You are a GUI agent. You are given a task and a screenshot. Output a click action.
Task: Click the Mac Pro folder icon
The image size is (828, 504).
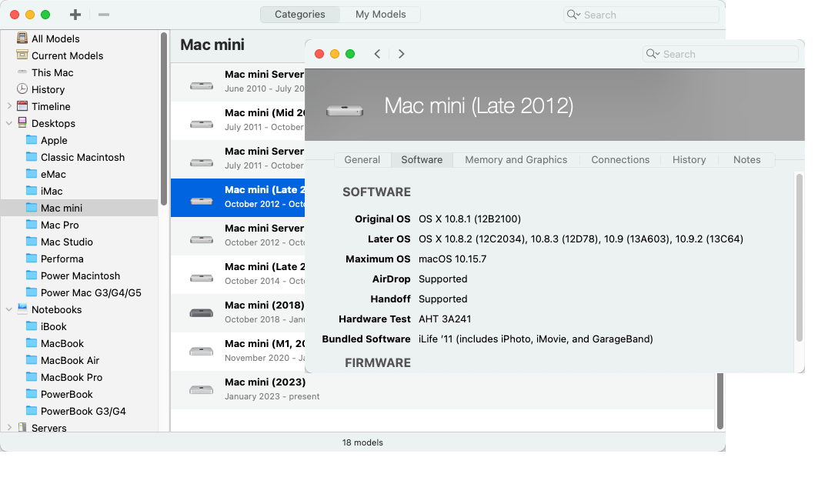pos(32,225)
